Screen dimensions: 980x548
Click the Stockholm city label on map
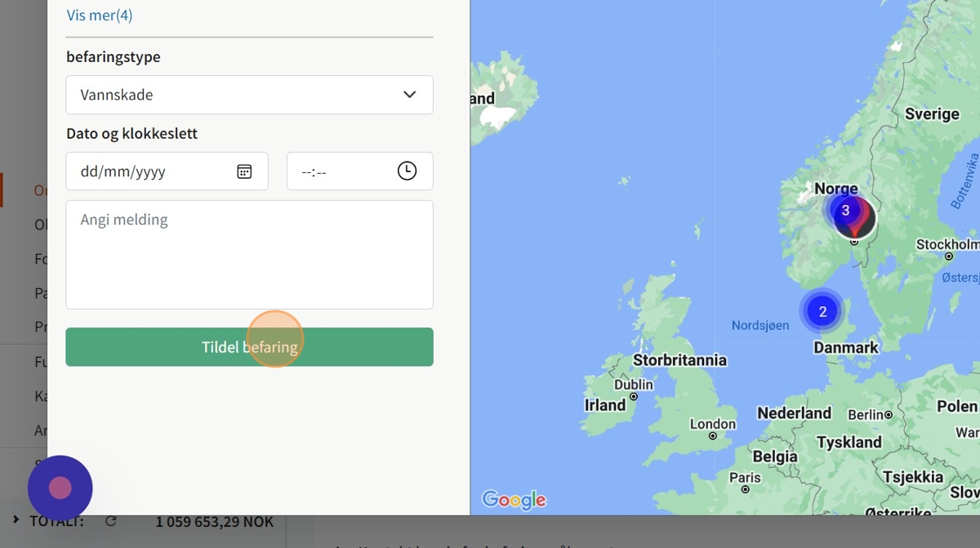click(x=947, y=244)
